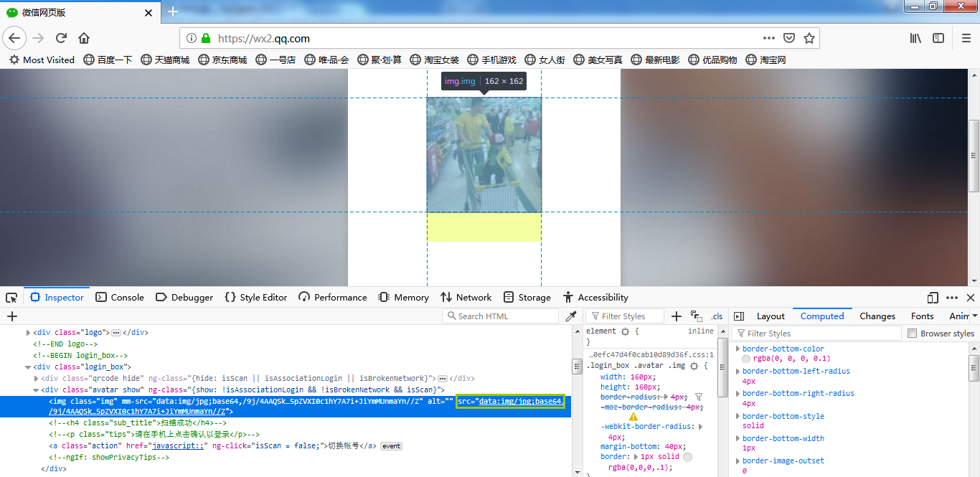Toggle print media simulation icon
The height and width of the screenshot is (477, 980).
click(696, 316)
